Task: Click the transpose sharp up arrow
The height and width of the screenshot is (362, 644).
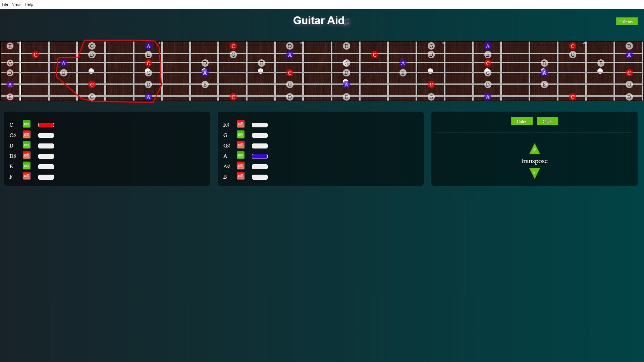Action: [x=534, y=149]
